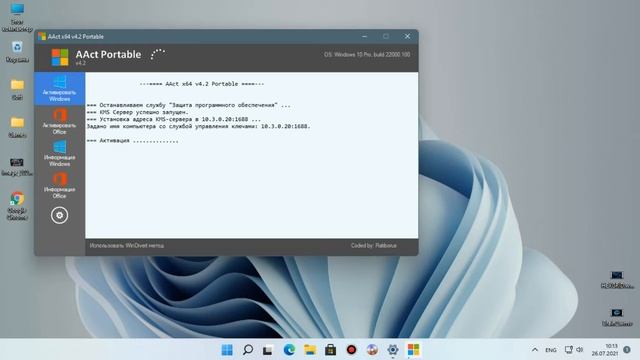Image resolution: width=640 pixels, height=360 pixels.
Task: Select the Google Chrome desktop shortcut
Action: (x=17, y=206)
